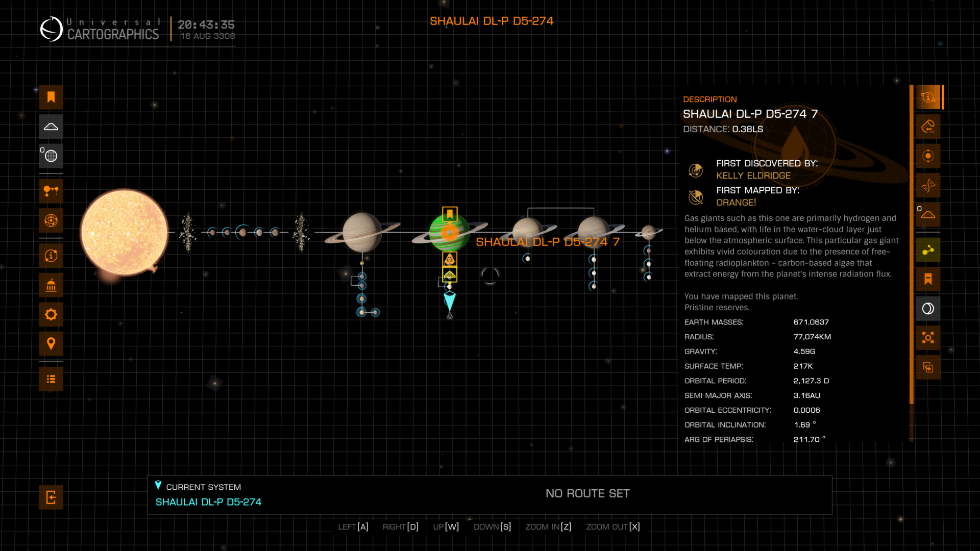Image resolution: width=980 pixels, height=551 pixels.
Task: Click UP [W] control hint
Action: 446,527
